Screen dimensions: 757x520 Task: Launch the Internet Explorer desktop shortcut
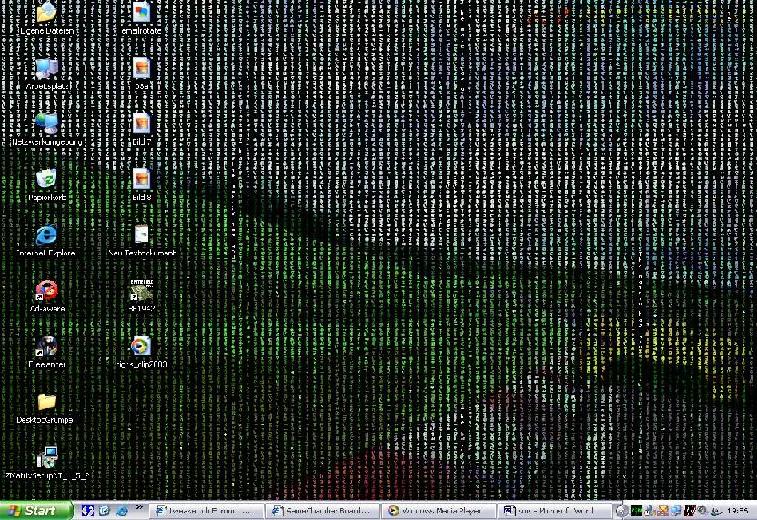click(x=46, y=236)
